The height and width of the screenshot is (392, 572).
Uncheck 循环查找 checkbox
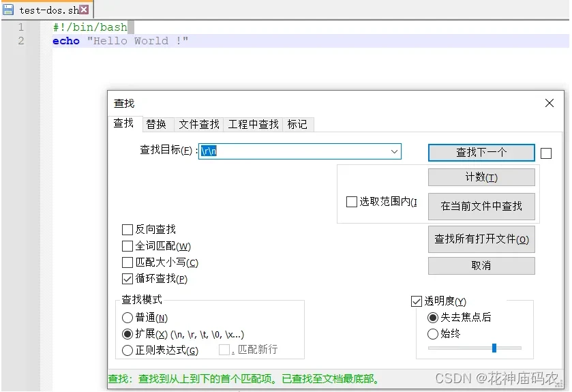(x=127, y=279)
